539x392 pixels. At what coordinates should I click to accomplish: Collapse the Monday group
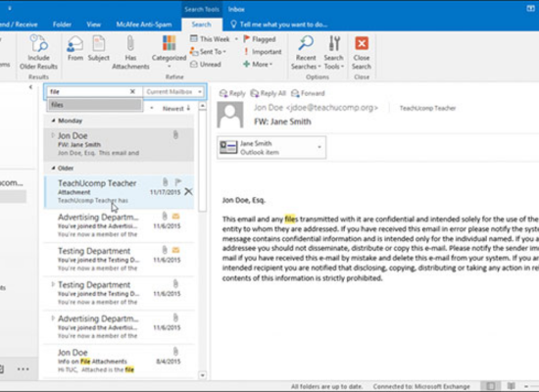coord(53,121)
